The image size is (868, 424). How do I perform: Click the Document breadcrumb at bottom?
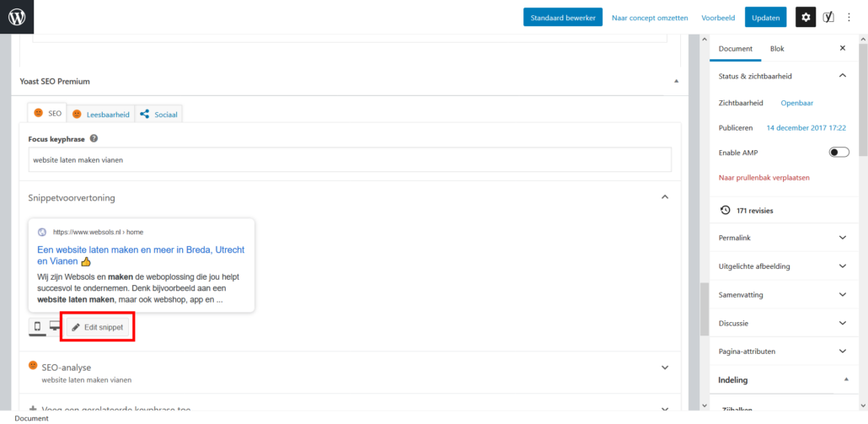(31, 418)
